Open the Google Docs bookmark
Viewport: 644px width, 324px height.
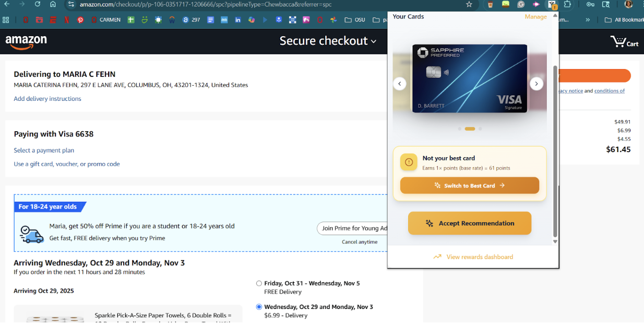click(211, 20)
